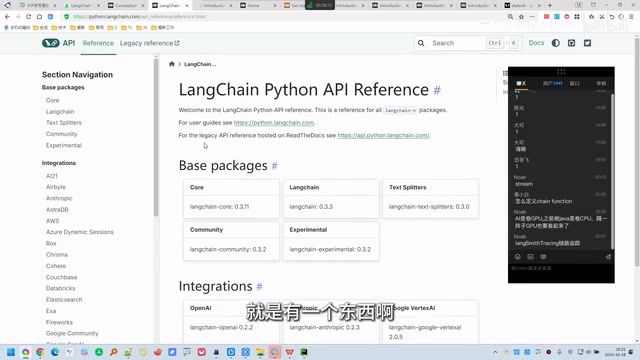
Task: Click the sidebar vertical scrollbar
Action: 156,139
